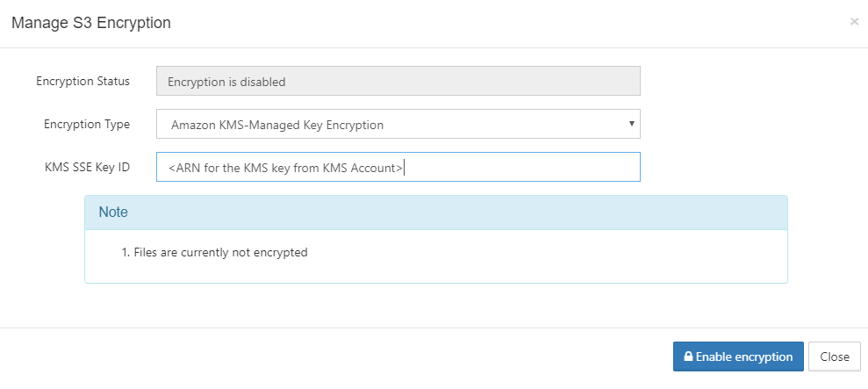Click the Note panel header

click(x=435, y=213)
